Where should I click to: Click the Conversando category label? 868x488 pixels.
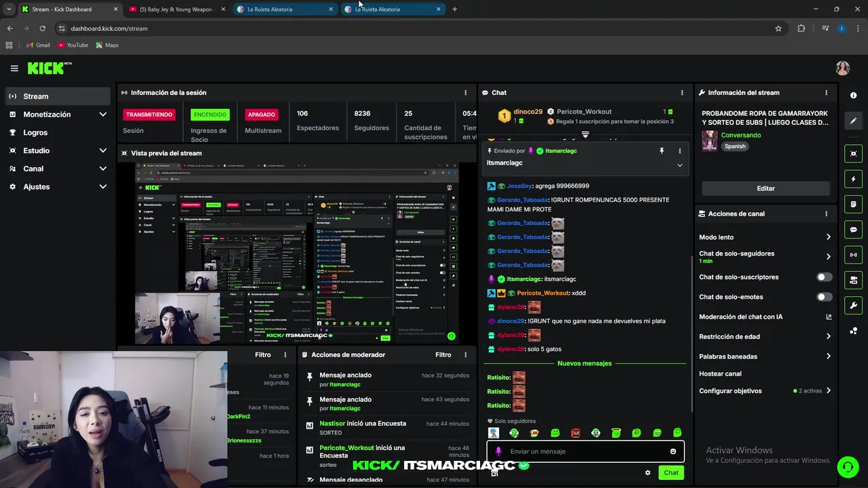pyautogui.click(x=741, y=136)
